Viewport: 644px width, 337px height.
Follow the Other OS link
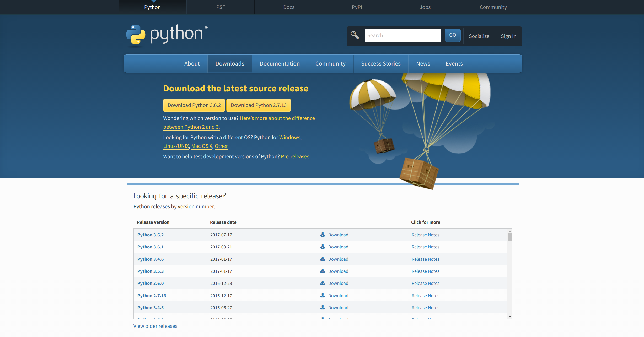221,146
